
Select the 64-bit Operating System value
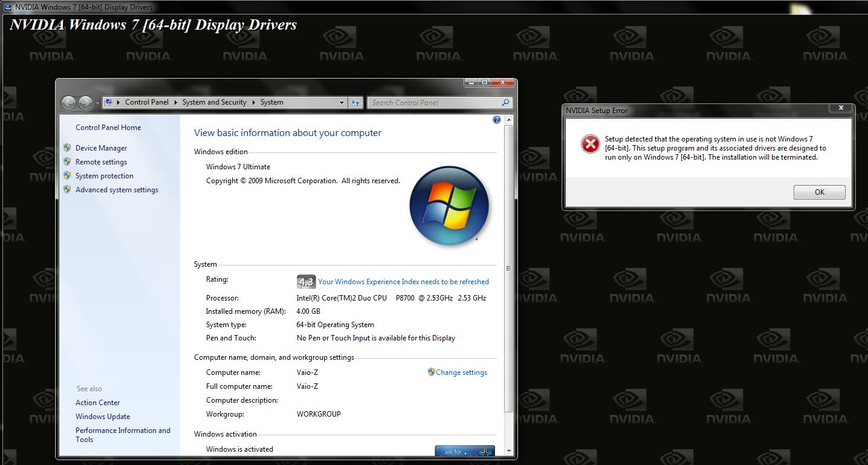pyautogui.click(x=335, y=325)
